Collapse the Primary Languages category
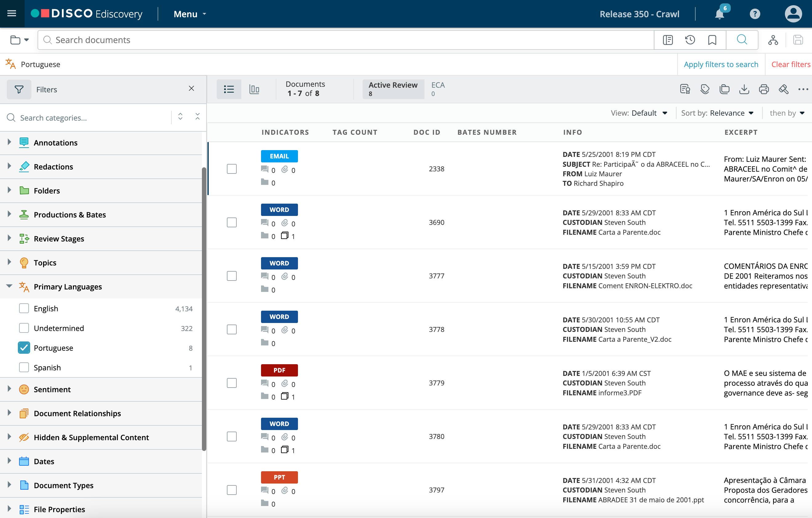The height and width of the screenshot is (518, 812). click(x=10, y=286)
